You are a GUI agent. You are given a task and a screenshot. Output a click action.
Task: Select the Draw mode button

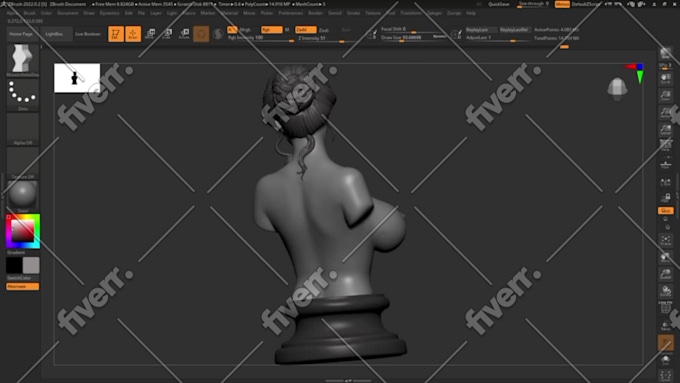[133, 34]
